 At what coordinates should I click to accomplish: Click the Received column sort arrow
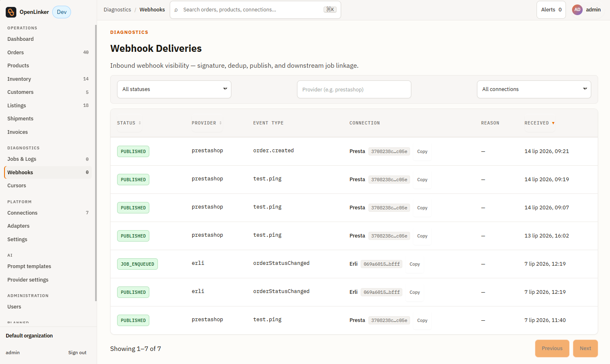click(x=553, y=123)
